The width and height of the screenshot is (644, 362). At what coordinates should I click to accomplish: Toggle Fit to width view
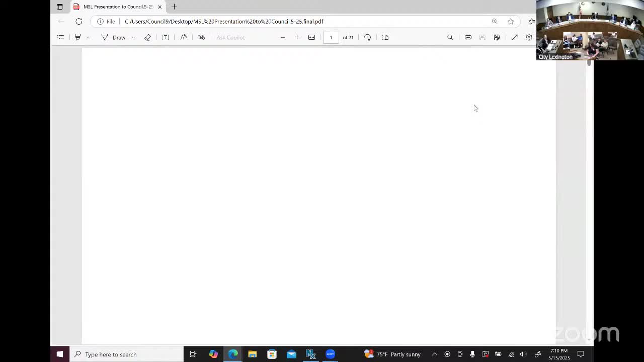click(x=311, y=37)
